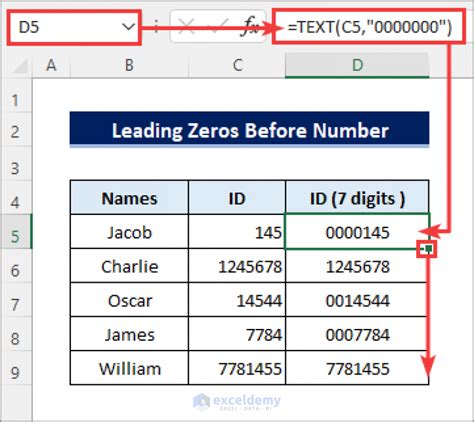
Task: Select column C header
Action: 237,65
